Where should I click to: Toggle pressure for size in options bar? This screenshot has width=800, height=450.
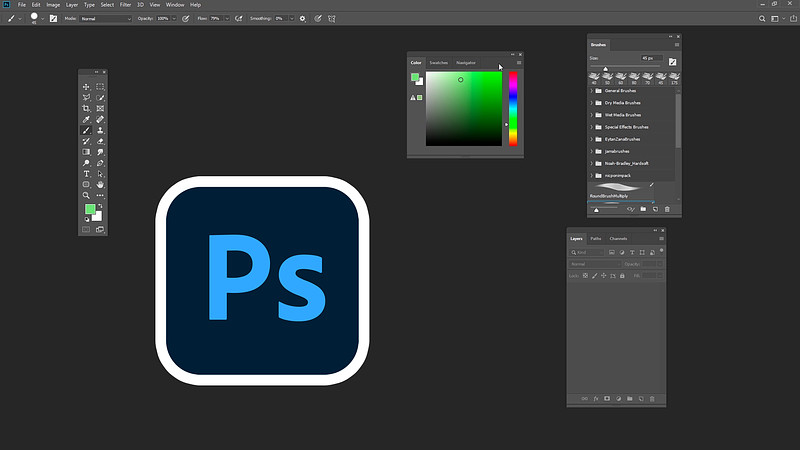coord(318,18)
